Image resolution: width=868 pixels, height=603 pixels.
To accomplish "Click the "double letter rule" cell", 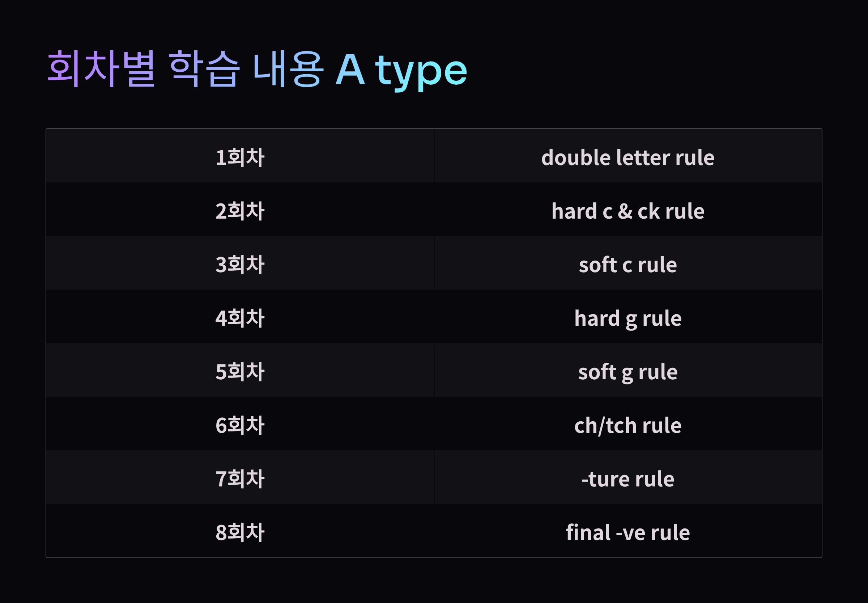I will point(627,157).
